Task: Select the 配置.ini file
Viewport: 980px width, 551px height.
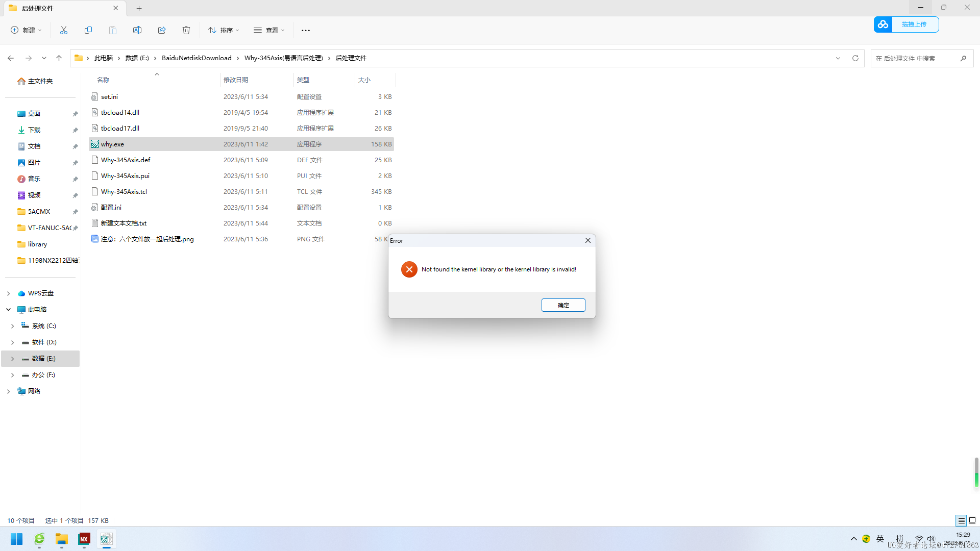Action: coord(241,208)
